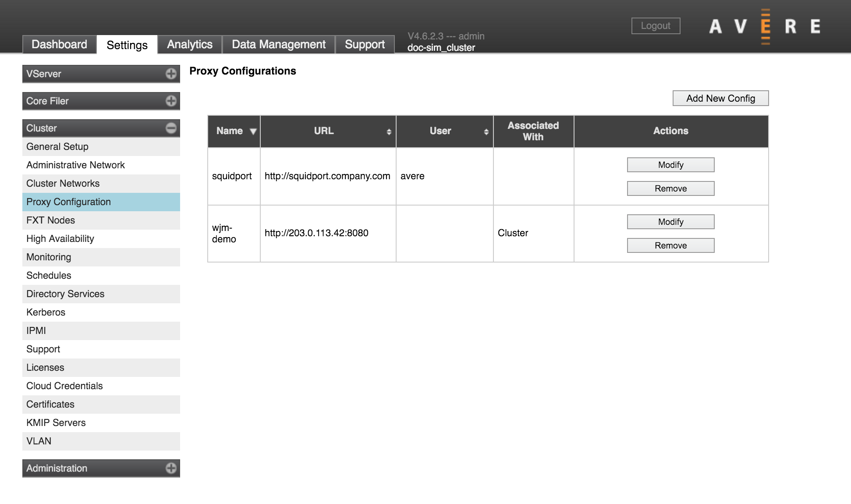Expand the Core Filer section plus icon

(x=171, y=101)
